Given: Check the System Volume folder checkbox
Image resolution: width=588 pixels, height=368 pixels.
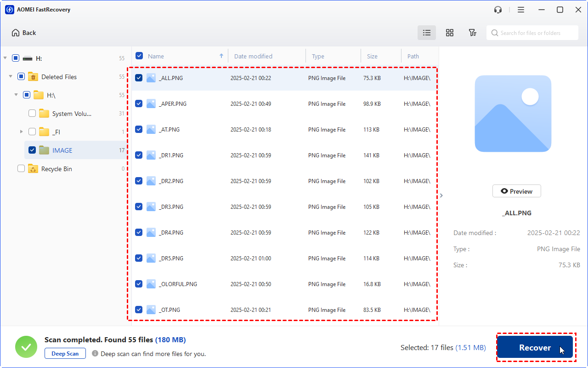Looking at the screenshot, I should (32, 113).
